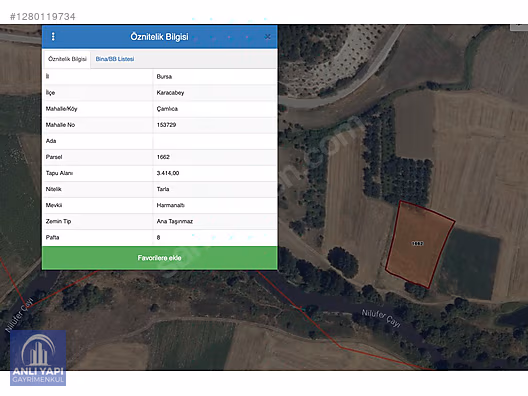Select the Tapu Alanı value 3.414,00
The width and height of the screenshot is (528, 396).
168,173
